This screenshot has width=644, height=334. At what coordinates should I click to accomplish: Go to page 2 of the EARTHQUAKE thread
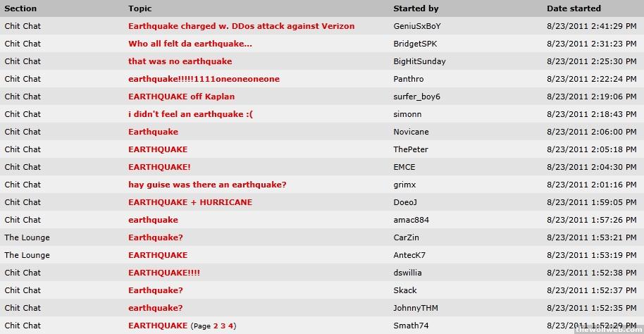point(216,326)
